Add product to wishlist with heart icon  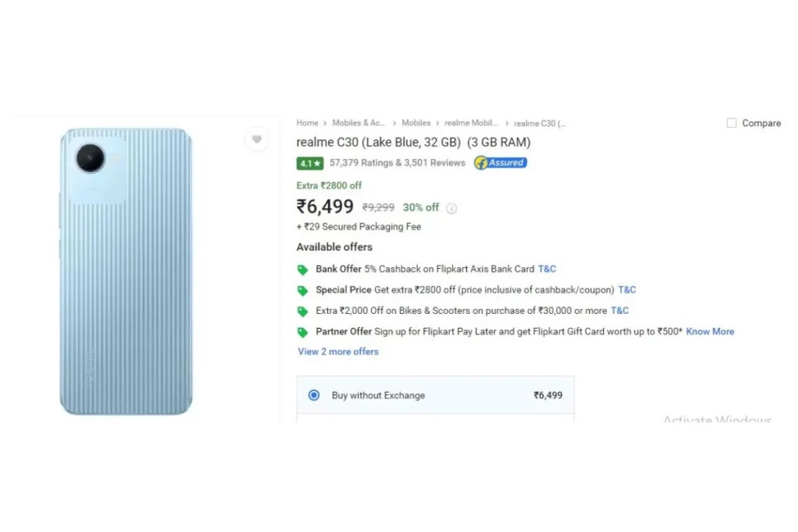tap(257, 139)
